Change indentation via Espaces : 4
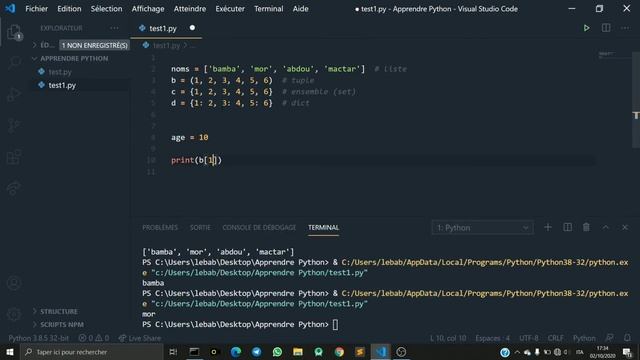The height and width of the screenshot is (360, 640). coord(492,338)
